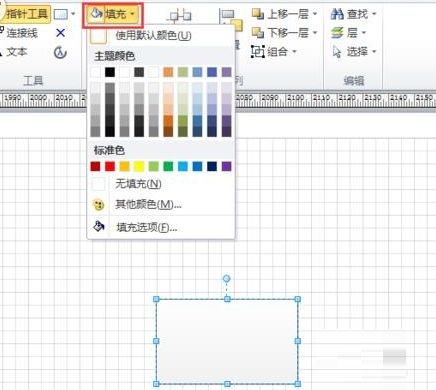Click the More Colors palette icon
This screenshot has width=436, height=390.
pos(98,205)
